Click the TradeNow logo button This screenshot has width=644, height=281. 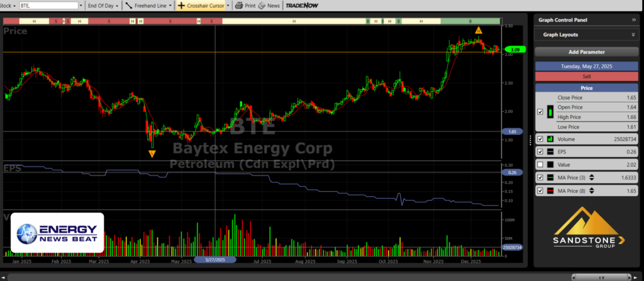(302, 5)
